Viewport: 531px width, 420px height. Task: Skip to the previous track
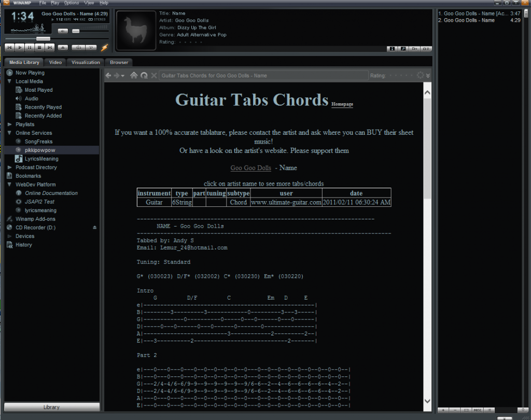9,47
